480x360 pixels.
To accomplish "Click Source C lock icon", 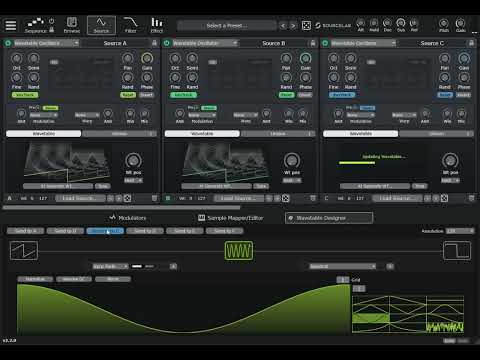I will click(471, 43).
